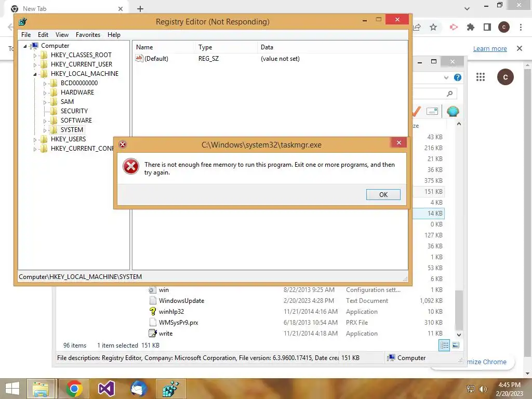532x399 pixels.
Task: Open the File menu in Registry Editor
Action: point(26,35)
